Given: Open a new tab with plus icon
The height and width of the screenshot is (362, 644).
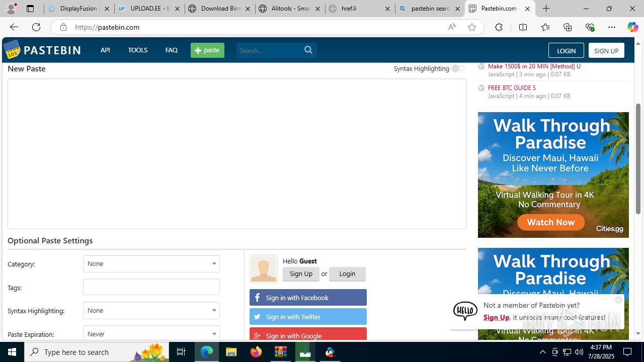Looking at the screenshot, I should [546, 9].
